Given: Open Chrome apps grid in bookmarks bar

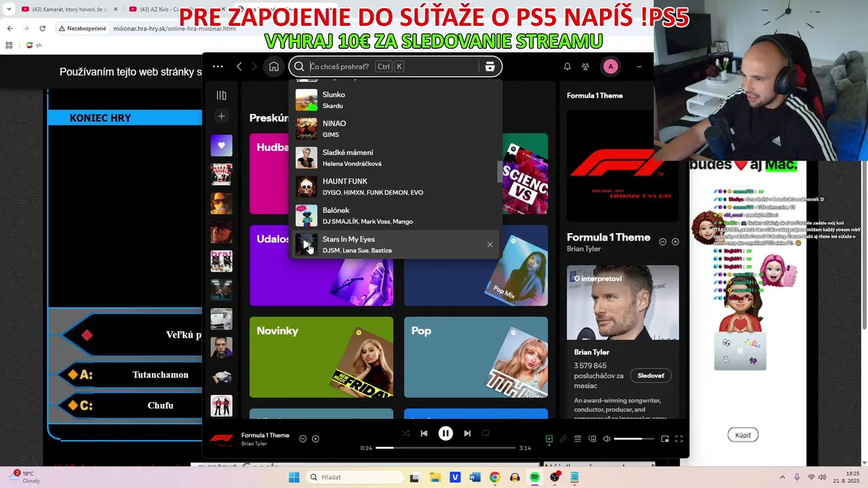Looking at the screenshot, I should 9,45.
